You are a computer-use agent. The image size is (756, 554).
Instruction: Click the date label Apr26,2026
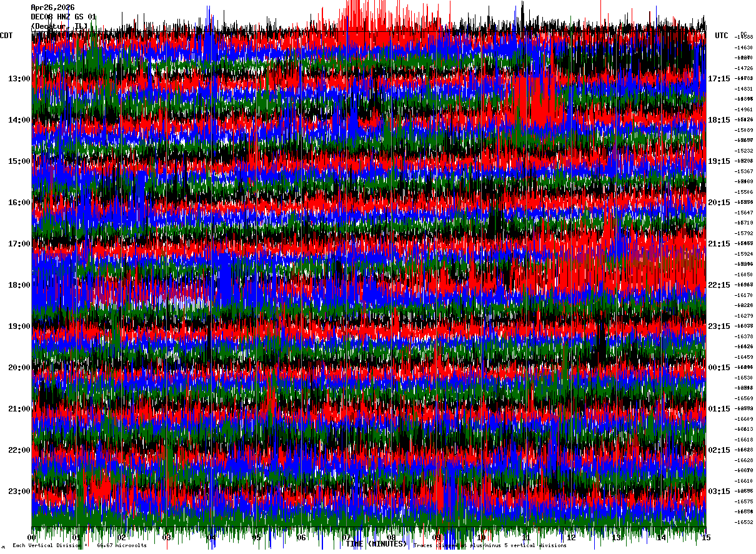(x=52, y=8)
